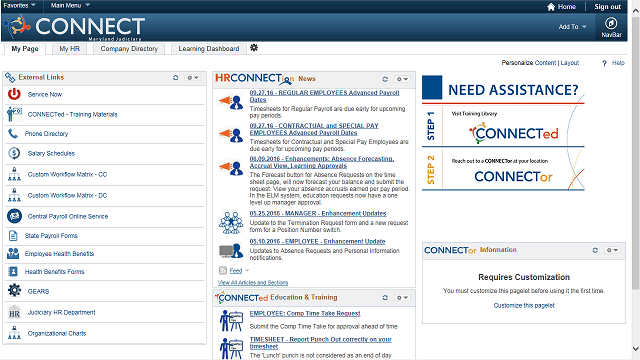Screen dimensions: 640x360
Task: Click the Home house icon
Action: (x=551, y=7)
